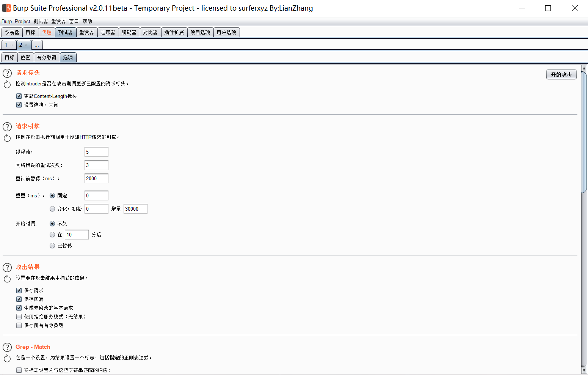The width and height of the screenshot is (588, 375).
Task: Switch to main 目标 tab
Action: (x=31, y=32)
